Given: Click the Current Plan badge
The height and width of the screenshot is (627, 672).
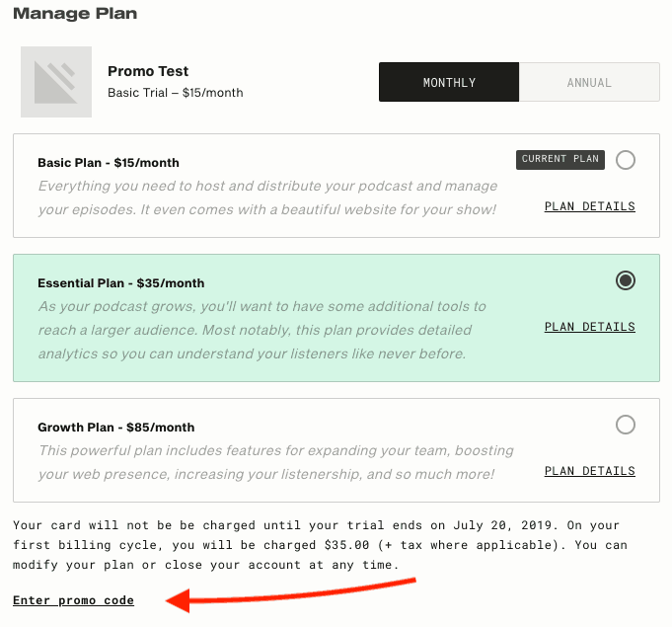Looking at the screenshot, I should click(x=560, y=160).
